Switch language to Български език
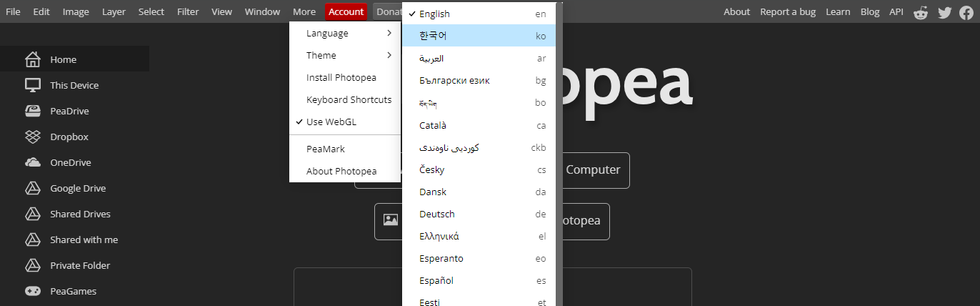Viewport: 980px width, 306px height. coord(479,80)
